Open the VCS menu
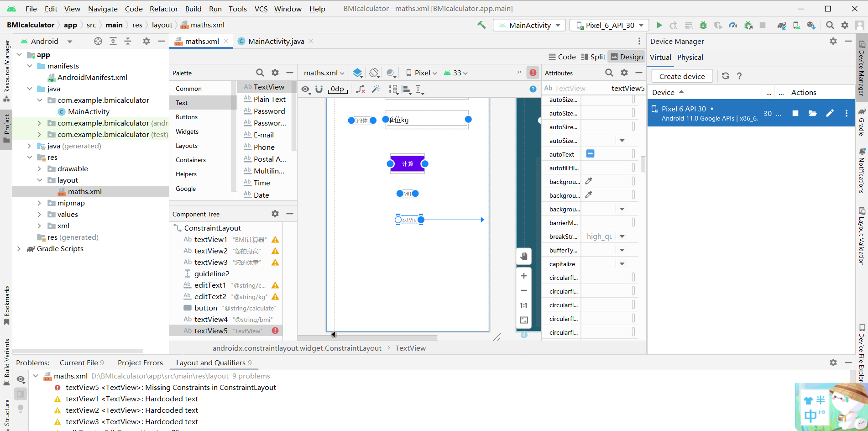This screenshot has width=868, height=431. click(x=261, y=9)
